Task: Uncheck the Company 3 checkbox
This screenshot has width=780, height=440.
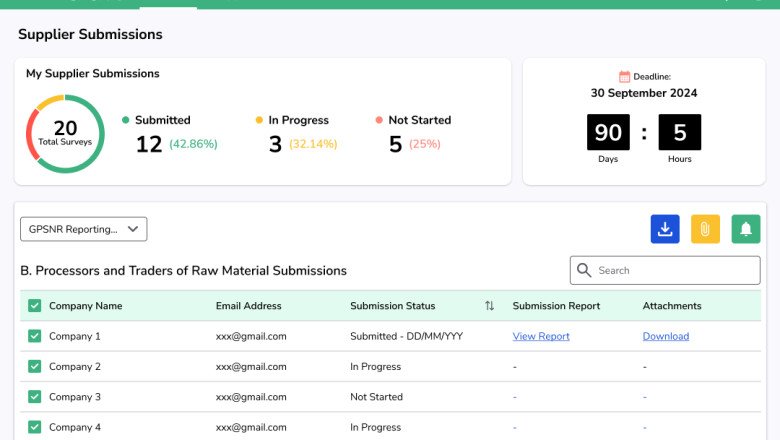Action: click(34, 397)
